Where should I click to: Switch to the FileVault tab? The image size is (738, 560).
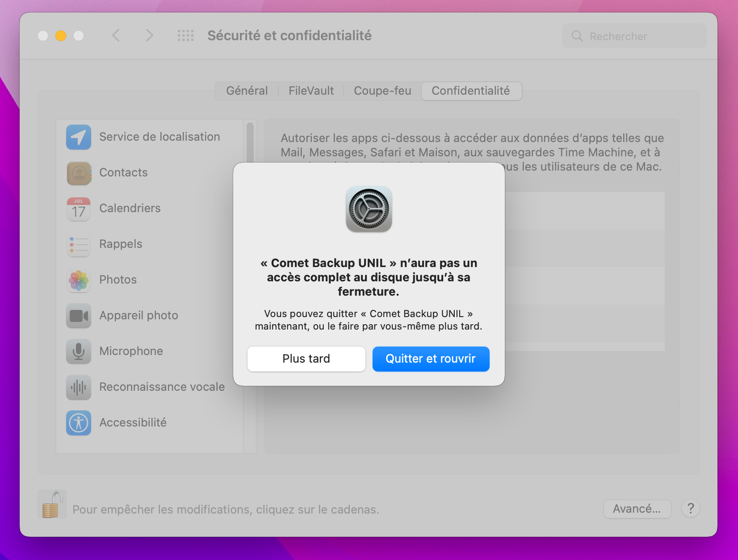coord(311,91)
